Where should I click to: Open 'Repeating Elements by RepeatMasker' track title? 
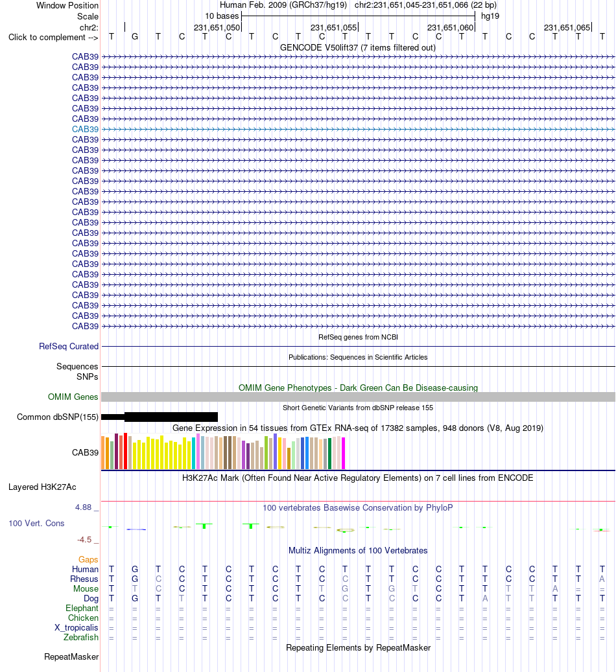tap(358, 648)
